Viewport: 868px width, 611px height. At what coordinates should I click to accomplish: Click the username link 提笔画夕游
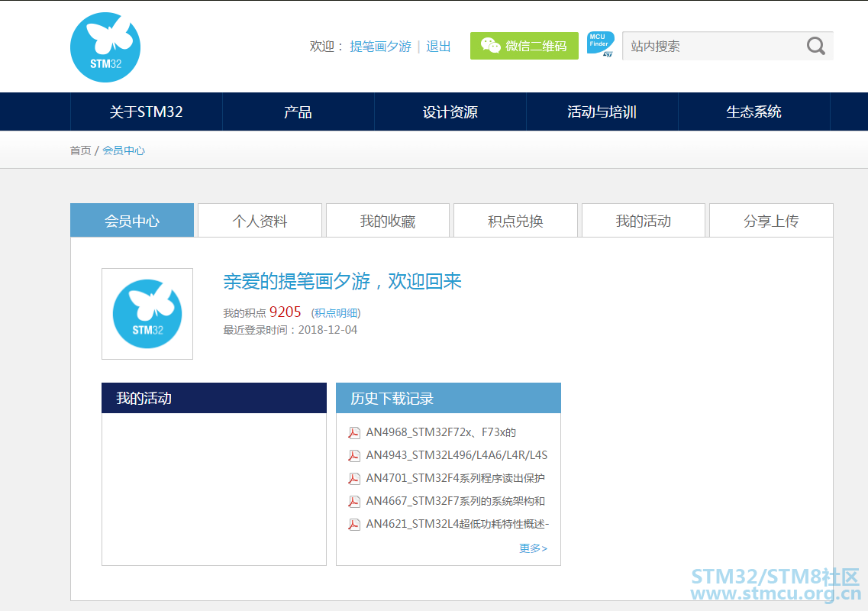coord(380,47)
